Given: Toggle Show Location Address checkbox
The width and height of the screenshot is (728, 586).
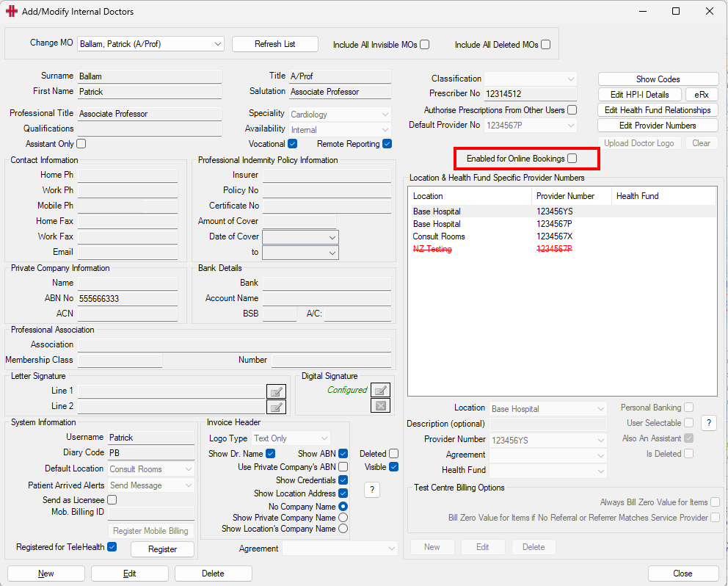Looking at the screenshot, I should [x=343, y=493].
